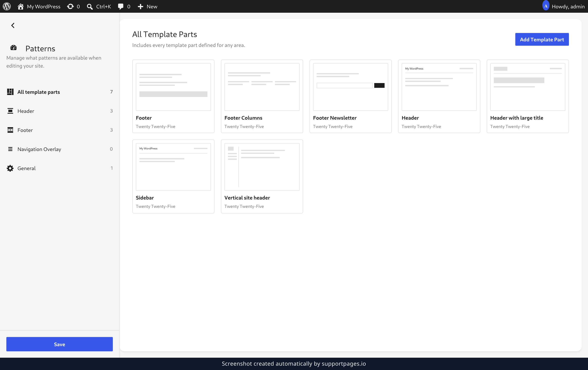The width and height of the screenshot is (588, 370).
Task: Click the updates refresh icon
Action: pyautogui.click(x=70, y=6)
